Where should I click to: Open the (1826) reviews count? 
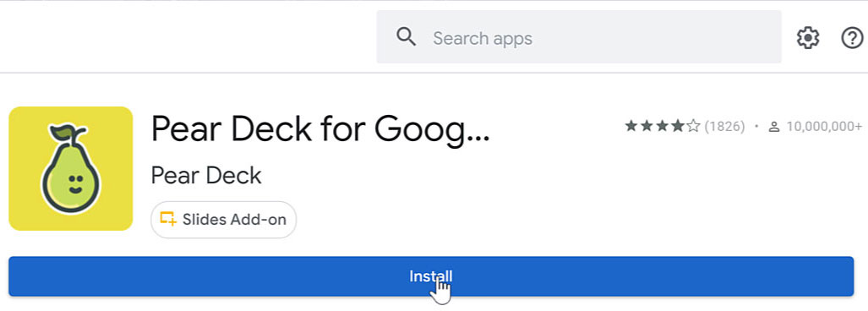[724, 127]
